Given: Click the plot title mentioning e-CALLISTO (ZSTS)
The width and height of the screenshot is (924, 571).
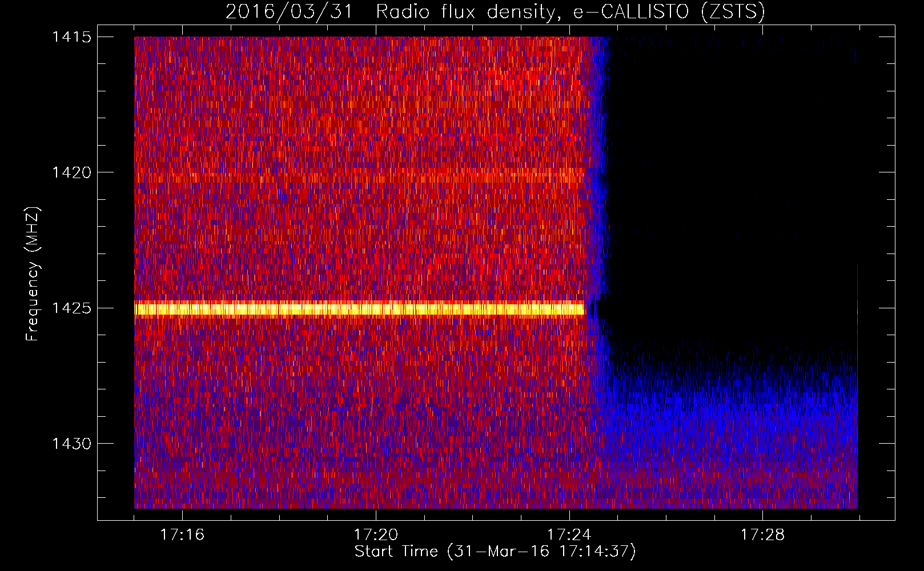Looking at the screenshot, I should click(495, 12).
